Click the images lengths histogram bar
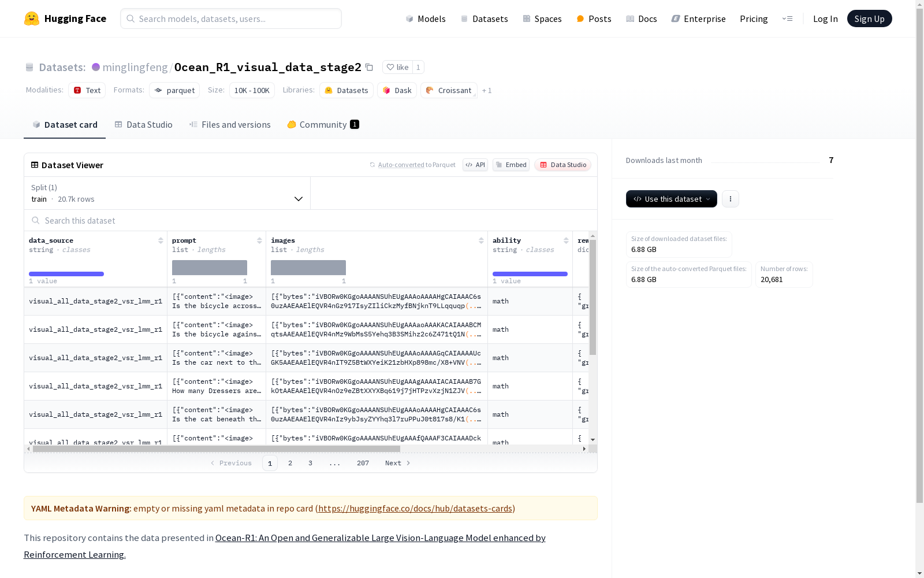This screenshot has width=924, height=578. coord(308,268)
